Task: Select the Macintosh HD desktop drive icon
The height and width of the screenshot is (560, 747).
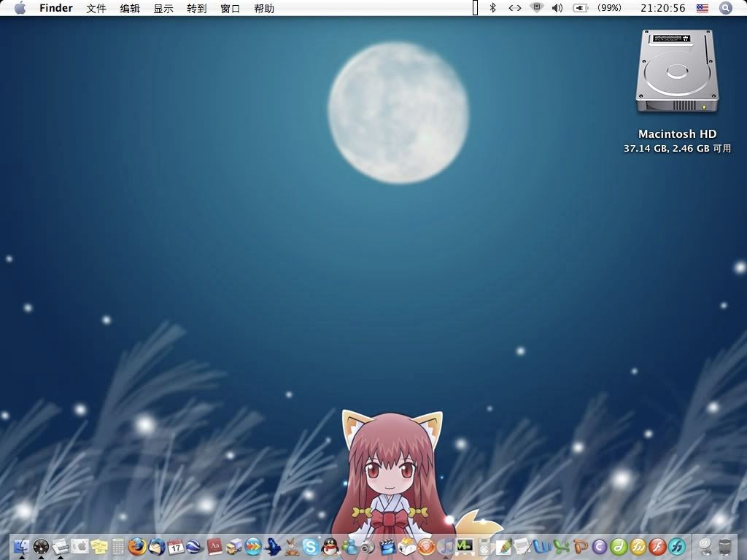Action: [677, 71]
